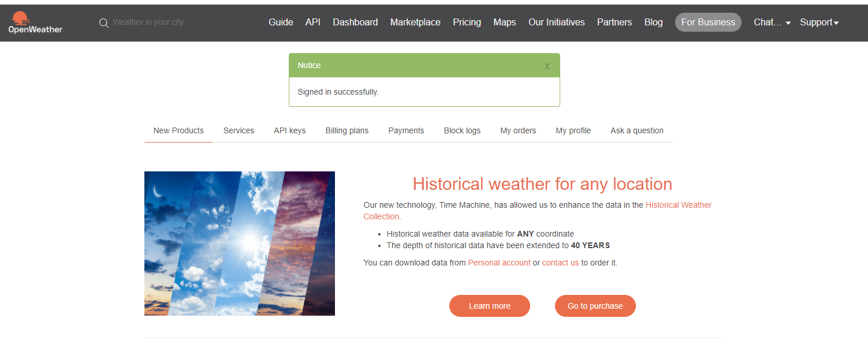Open the Ask a question tab
868x363 pixels.
click(637, 130)
